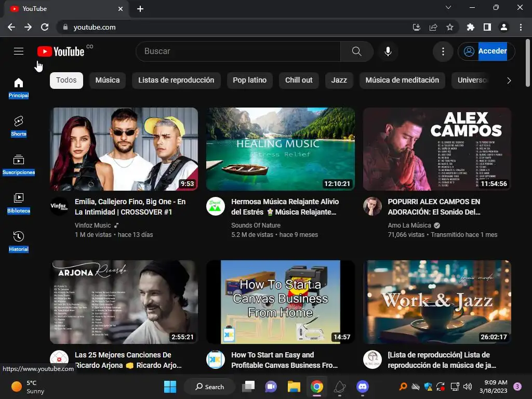Go forward in browser history
Image resolution: width=532 pixels, height=399 pixels.
click(28, 27)
